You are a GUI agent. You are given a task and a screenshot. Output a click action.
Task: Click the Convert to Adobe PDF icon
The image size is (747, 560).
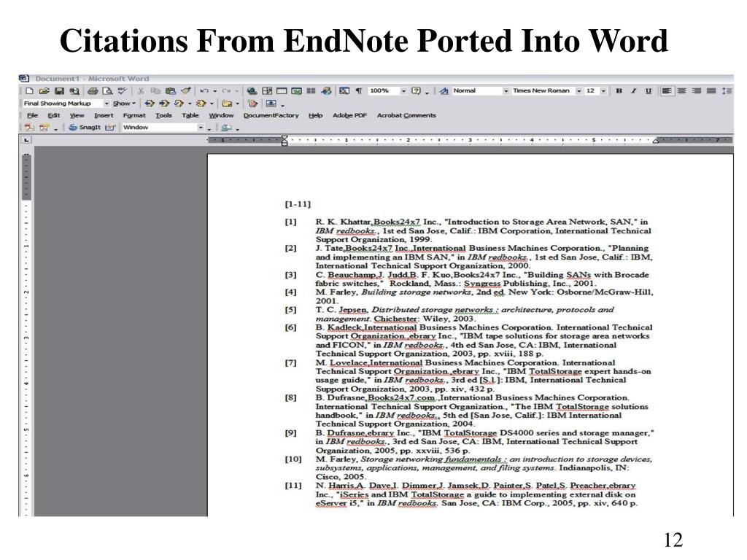pos(29,127)
